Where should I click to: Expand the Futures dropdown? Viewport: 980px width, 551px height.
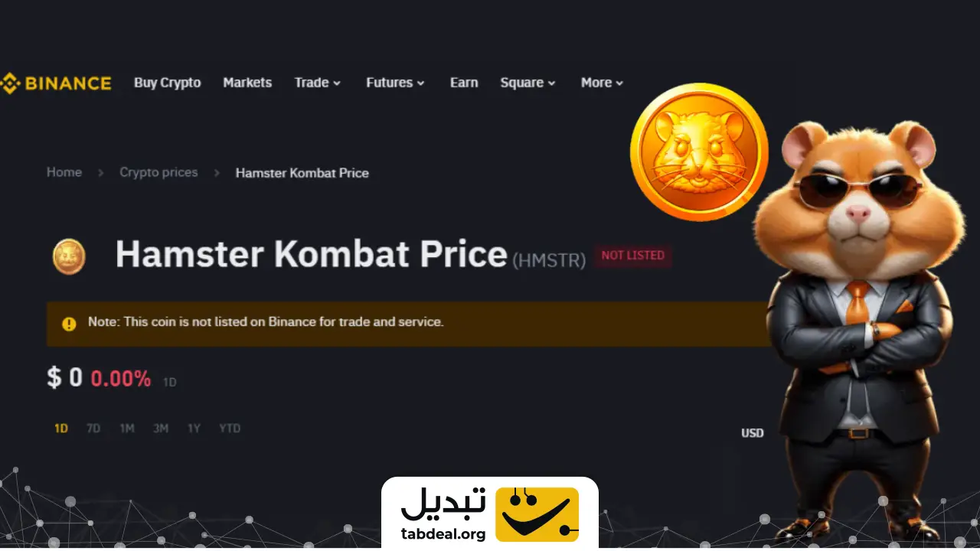click(x=395, y=83)
